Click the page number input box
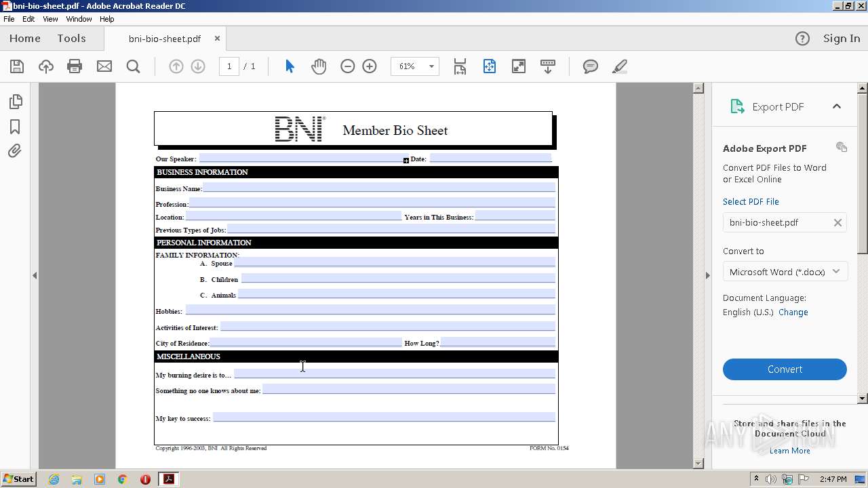Viewport: 868px width, 488px height. pos(229,66)
